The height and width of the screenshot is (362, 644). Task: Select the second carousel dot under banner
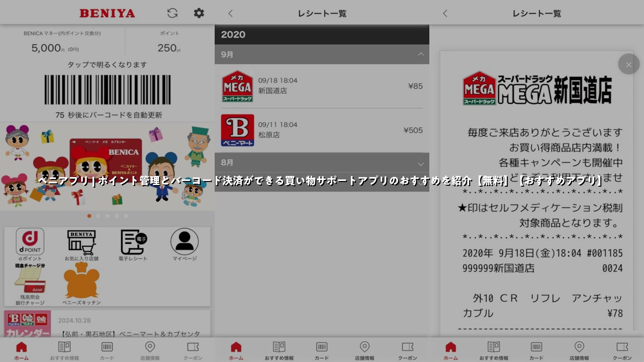[x=98, y=216]
